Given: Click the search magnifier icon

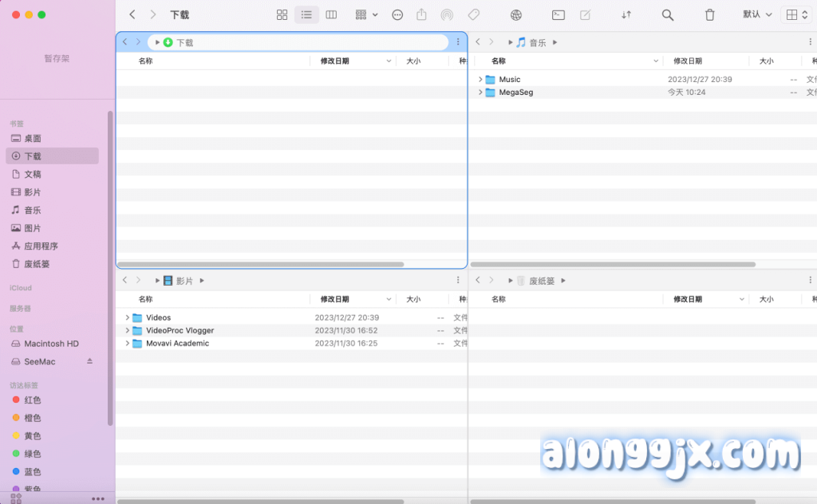Looking at the screenshot, I should pyautogui.click(x=668, y=15).
